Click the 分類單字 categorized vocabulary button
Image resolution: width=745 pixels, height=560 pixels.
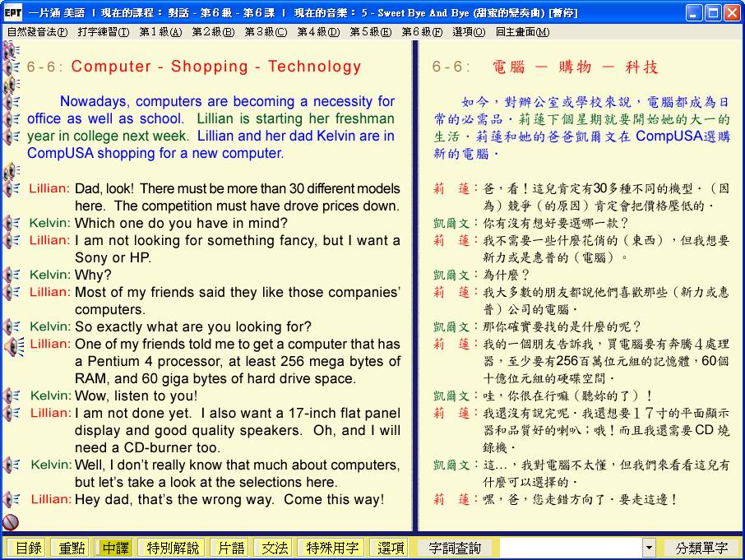point(701,548)
